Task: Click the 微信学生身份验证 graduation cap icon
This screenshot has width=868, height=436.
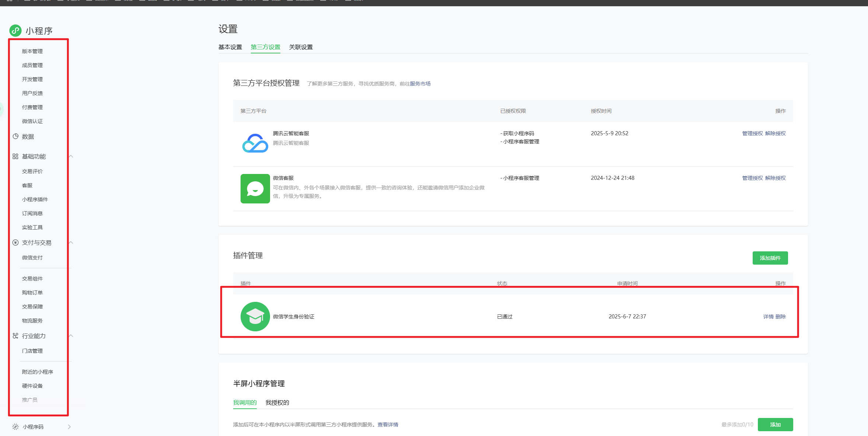Action: coord(255,316)
